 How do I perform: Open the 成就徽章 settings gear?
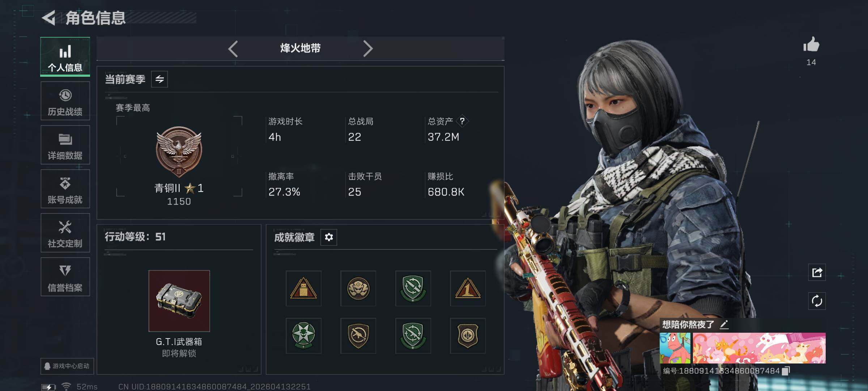[x=329, y=237]
